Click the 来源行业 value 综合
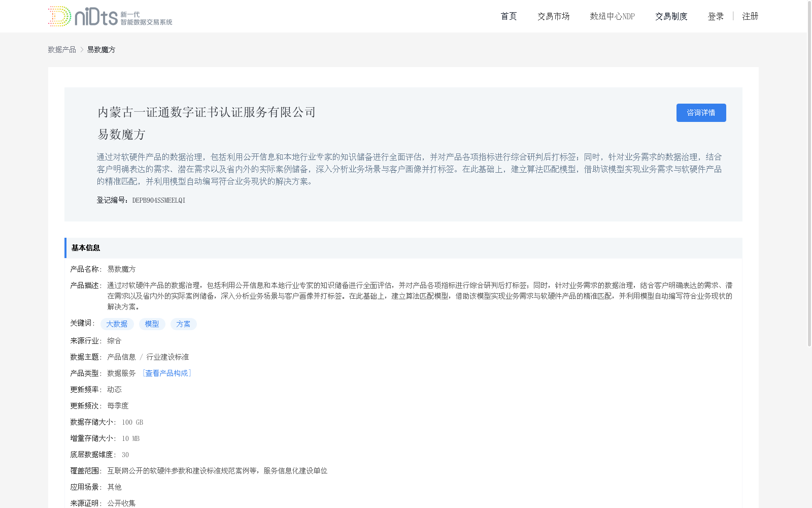This screenshot has height=508, width=812. [114, 341]
